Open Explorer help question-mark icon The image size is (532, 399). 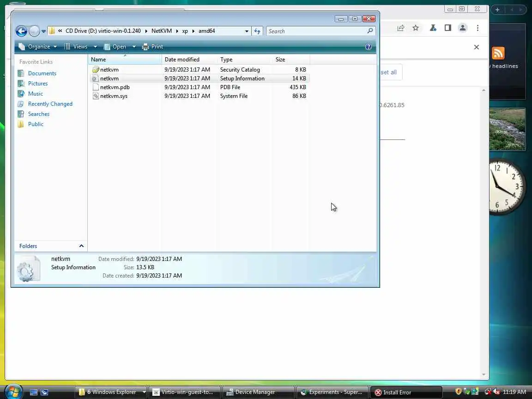click(369, 47)
